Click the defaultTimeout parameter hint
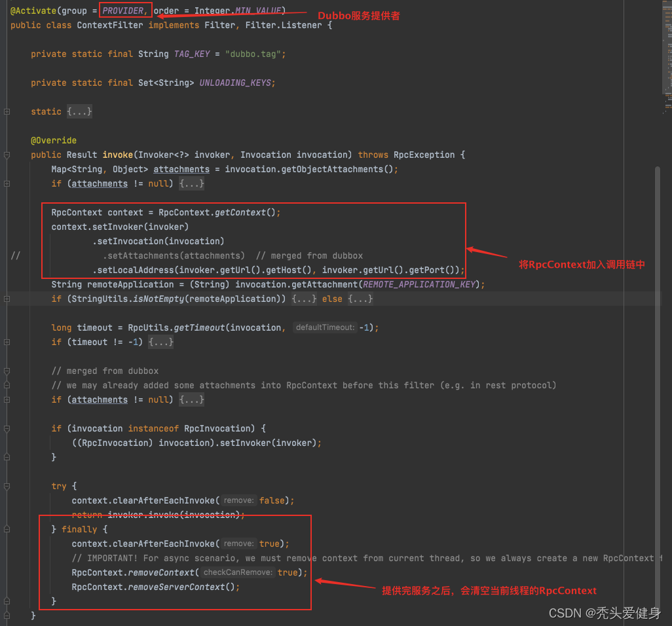672x626 pixels. tap(325, 328)
